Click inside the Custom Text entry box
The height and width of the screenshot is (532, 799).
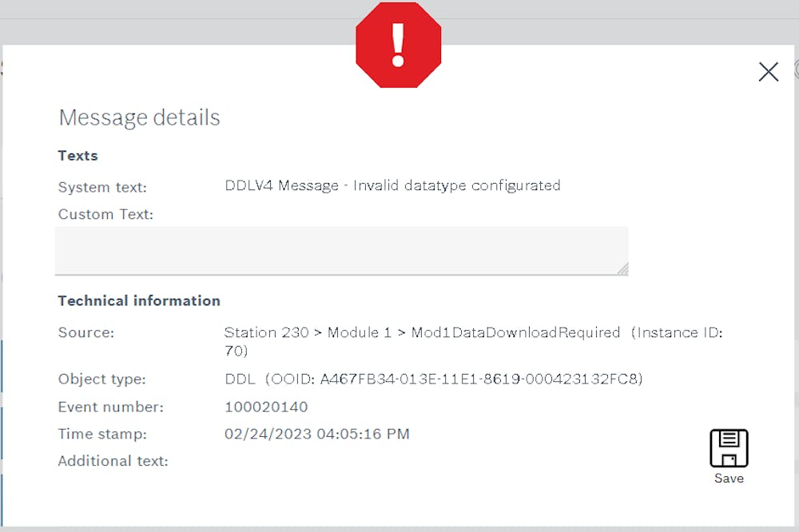point(340,248)
